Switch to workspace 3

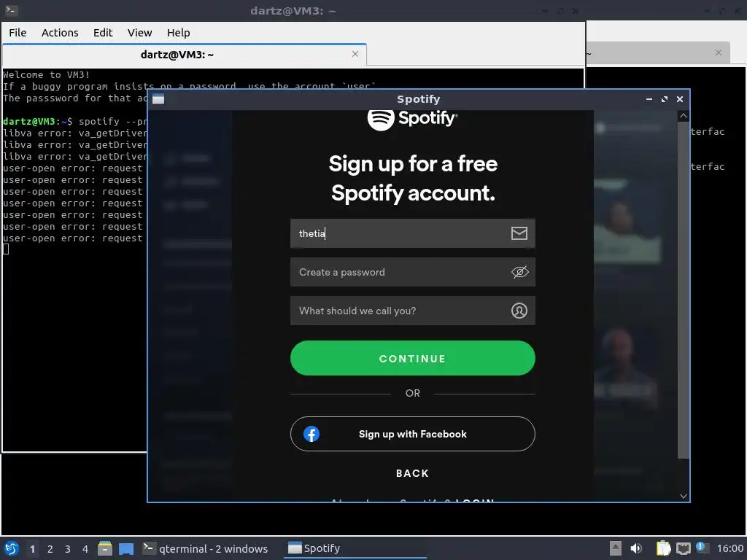(x=68, y=549)
